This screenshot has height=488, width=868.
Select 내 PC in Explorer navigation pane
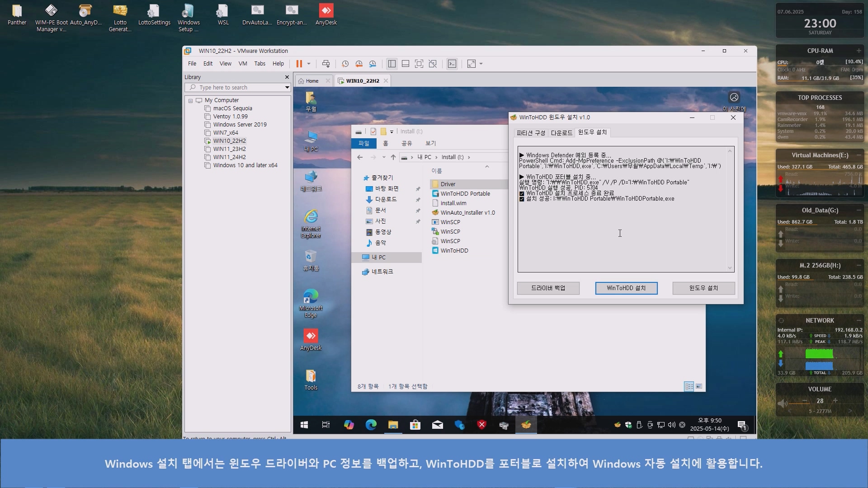[x=378, y=258]
